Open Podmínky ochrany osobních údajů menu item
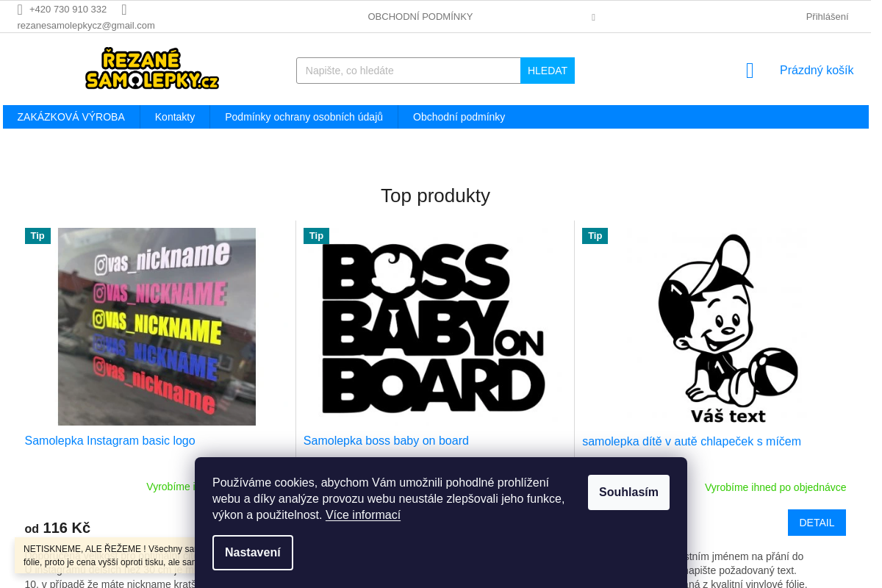Viewport: 882px width, 588px height. click(x=304, y=117)
